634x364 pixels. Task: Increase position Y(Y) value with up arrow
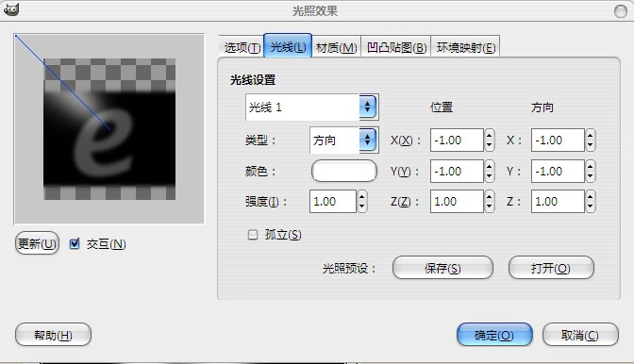click(x=490, y=166)
